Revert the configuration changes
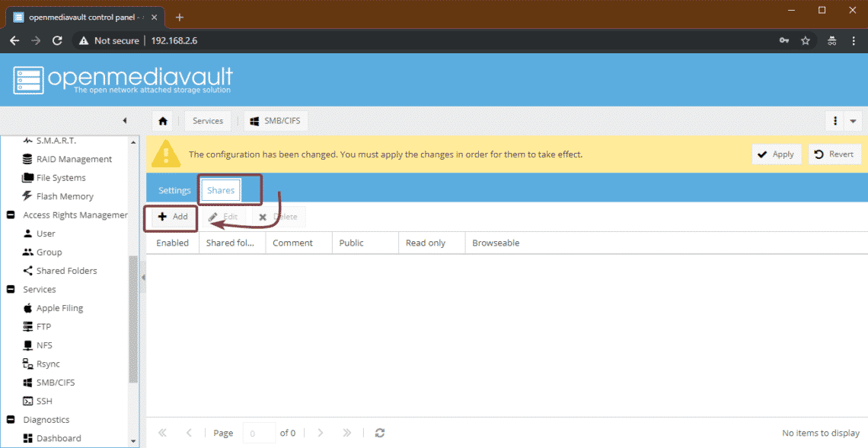Screen dimensions: 868x448 [834, 154]
